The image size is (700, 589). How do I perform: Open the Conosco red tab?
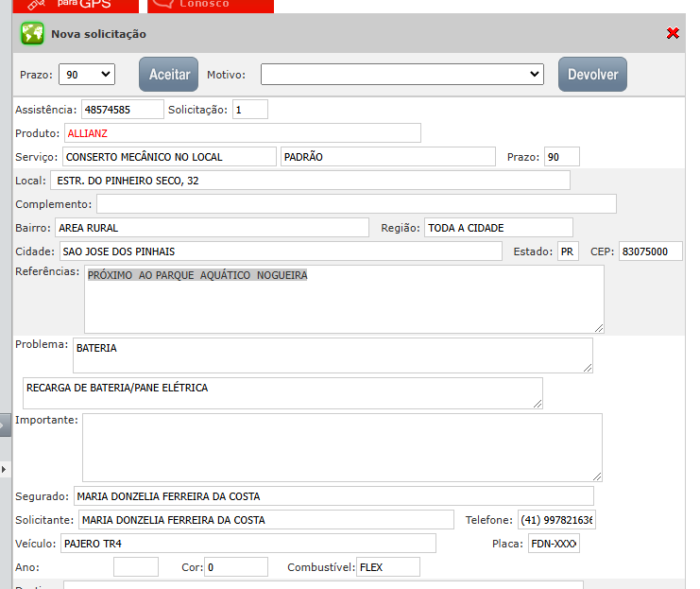pyautogui.click(x=211, y=6)
